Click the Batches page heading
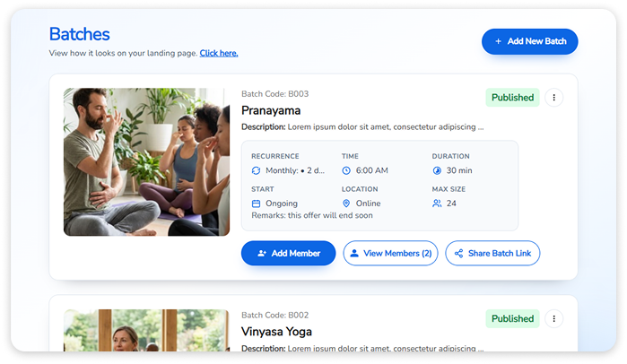Viewport: 627px width, 364px height. [x=79, y=34]
